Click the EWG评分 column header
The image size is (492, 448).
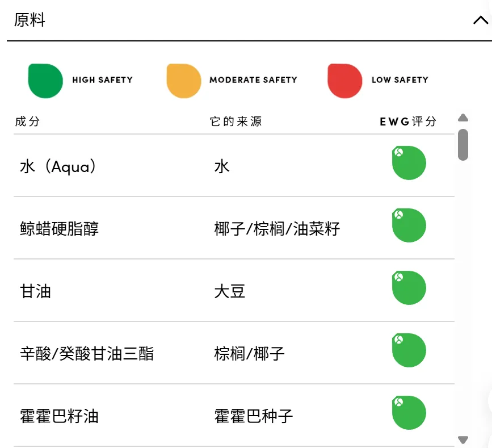pos(407,121)
